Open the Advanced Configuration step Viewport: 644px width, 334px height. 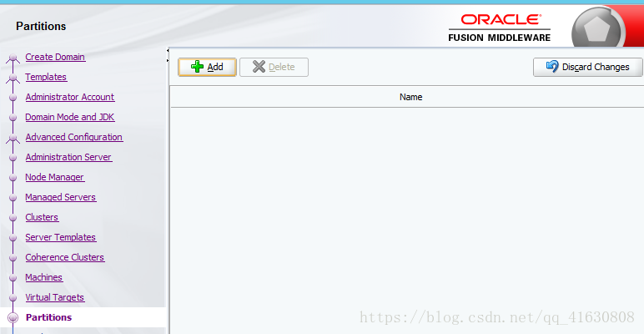point(74,137)
